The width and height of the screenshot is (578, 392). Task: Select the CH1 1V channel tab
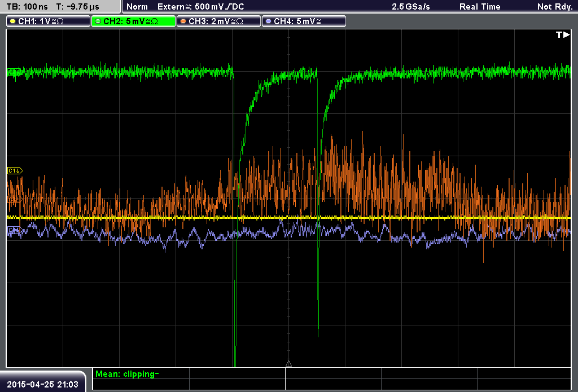coord(49,21)
